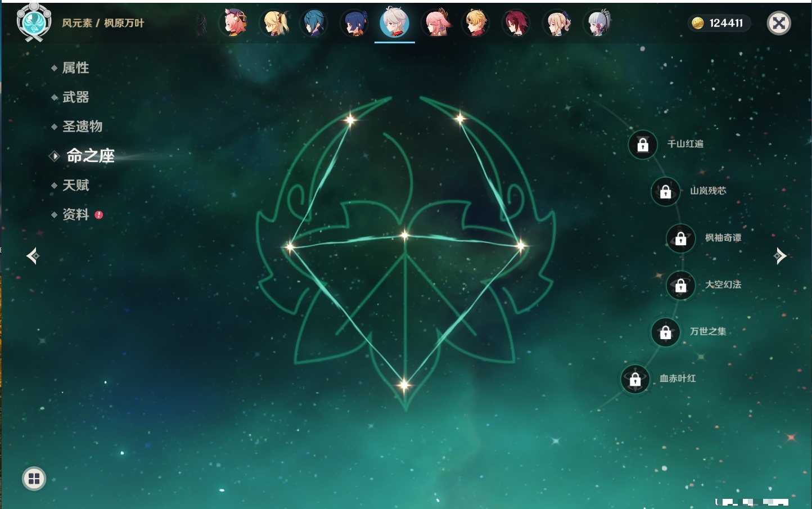This screenshot has width=812, height=509.
Task: Go to the previous character arrow
Action: point(33,256)
